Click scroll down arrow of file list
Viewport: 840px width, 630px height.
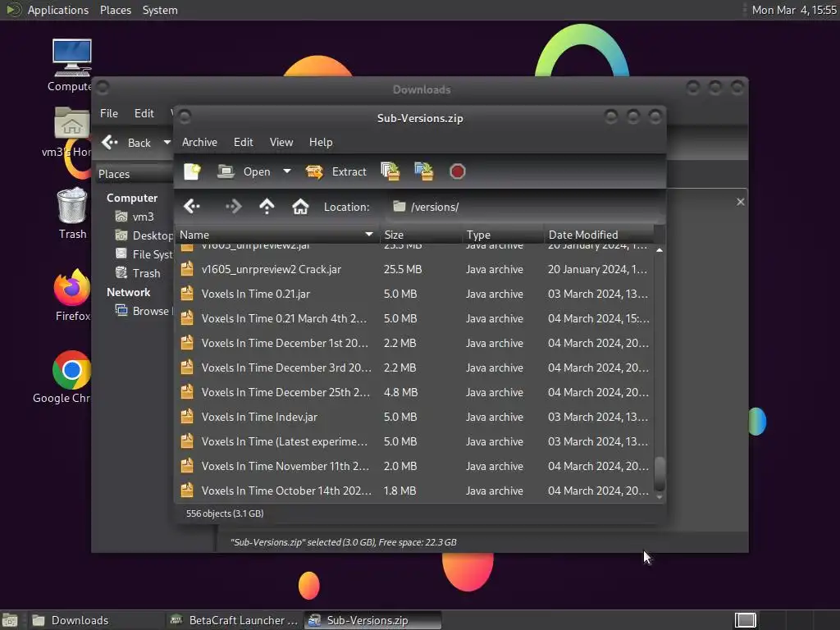(660, 496)
